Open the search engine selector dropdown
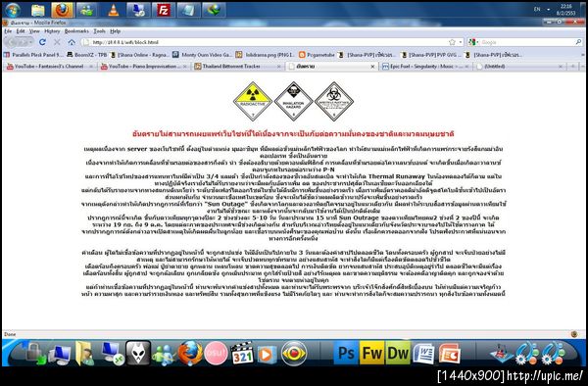The image size is (588, 386). click(x=473, y=42)
